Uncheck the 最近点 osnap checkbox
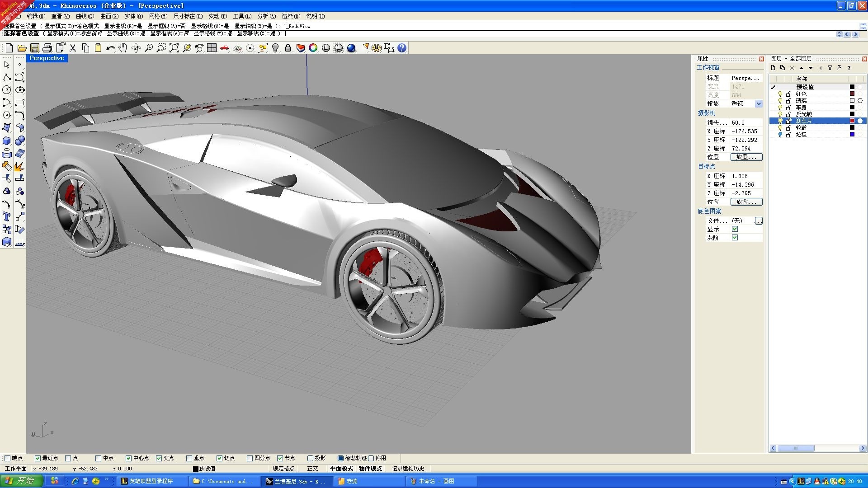This screenshot has height=488, width=868. tap(38, 458)
